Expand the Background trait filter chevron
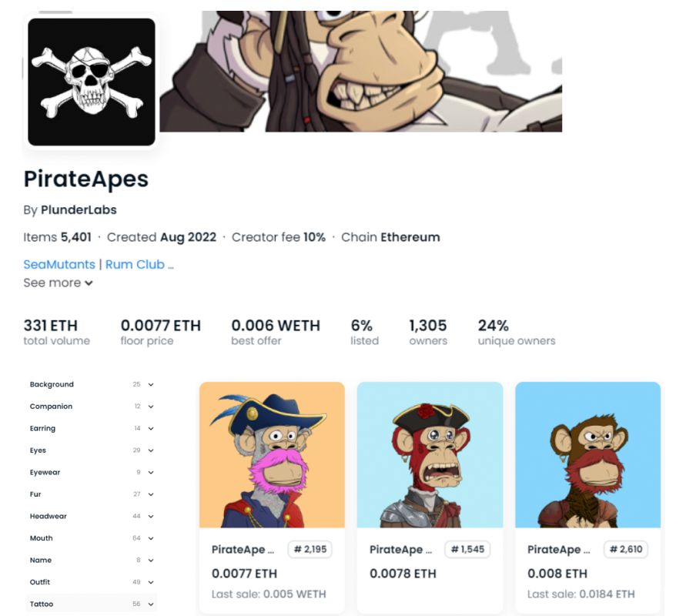686x616 pixels. [x=150, y=384]
